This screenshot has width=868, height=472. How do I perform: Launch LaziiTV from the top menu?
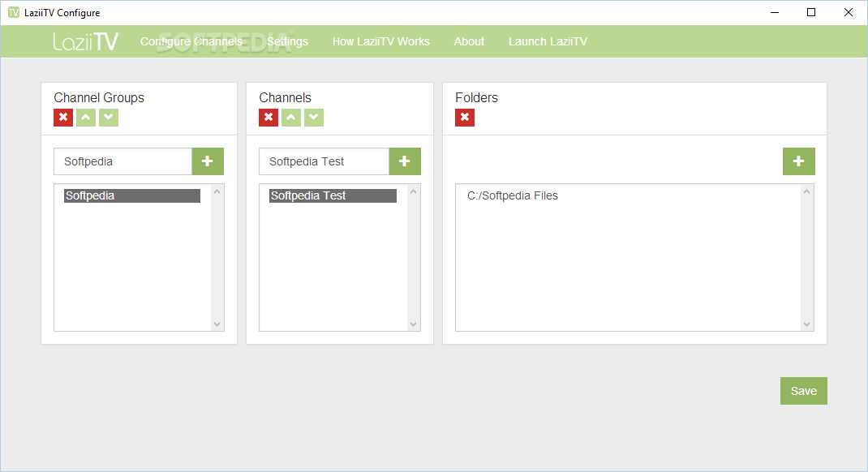[x=548, y=41]
